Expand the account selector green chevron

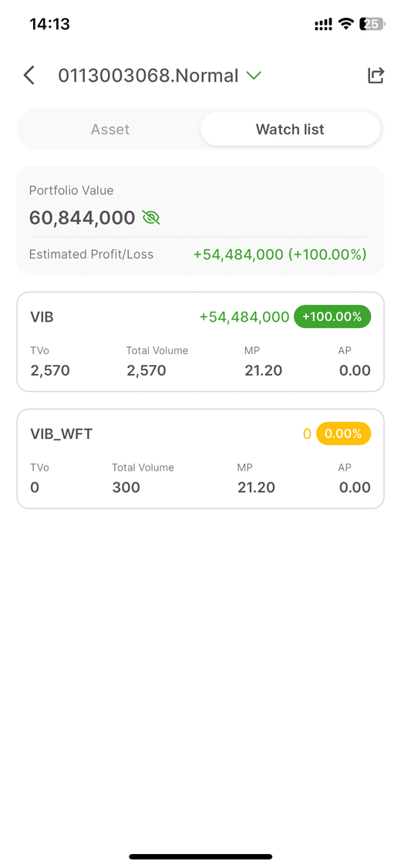pos(254,76)
